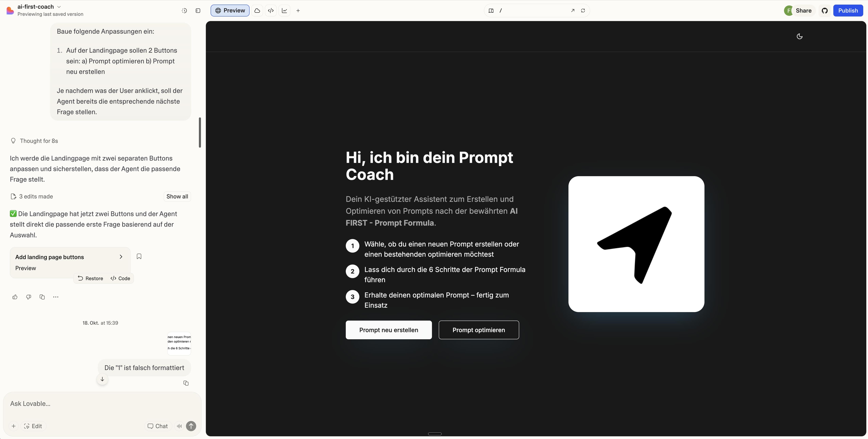Toggle Chat mode in input box

158,426
